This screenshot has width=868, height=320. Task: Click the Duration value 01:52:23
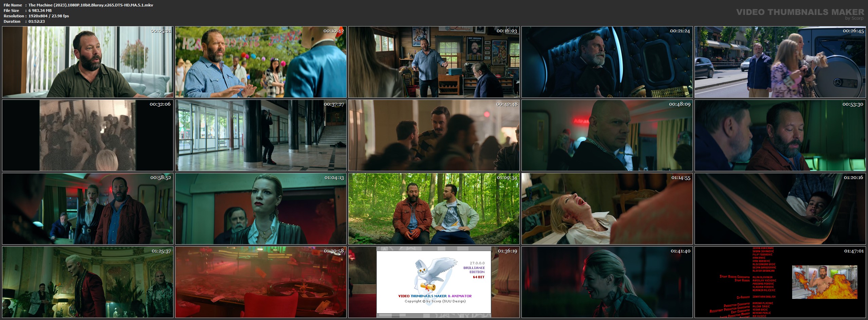[37, 21]
